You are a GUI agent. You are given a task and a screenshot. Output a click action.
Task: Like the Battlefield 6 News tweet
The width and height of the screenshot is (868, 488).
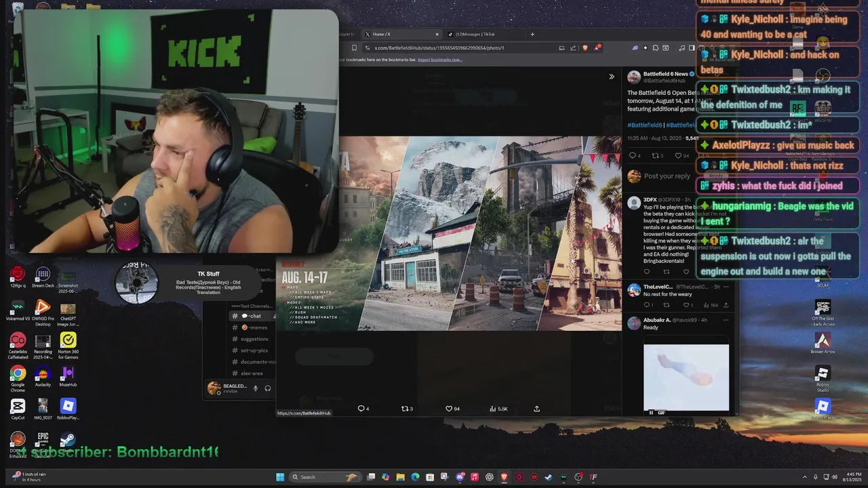tap(678, 156)
